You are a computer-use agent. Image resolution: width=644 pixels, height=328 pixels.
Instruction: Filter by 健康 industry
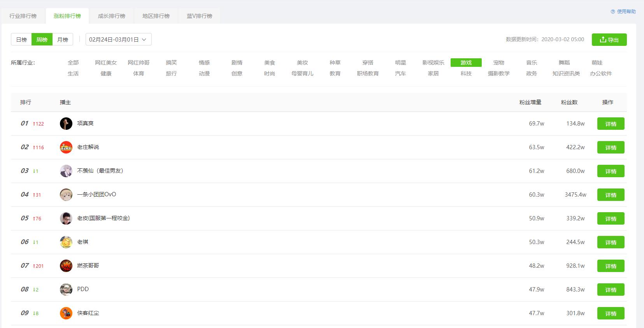pos(106,73)
